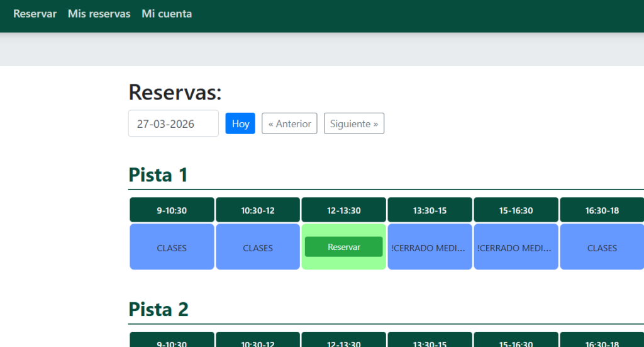This screenshot has height=347, width=644.
Task: Click the 16:30-18 time header in Pista 1
Action: point(601,210)
